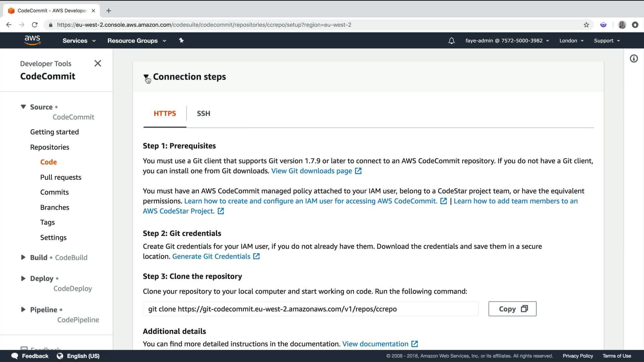
Task: Click the AWS logo home icon
Action: [32, 40]
